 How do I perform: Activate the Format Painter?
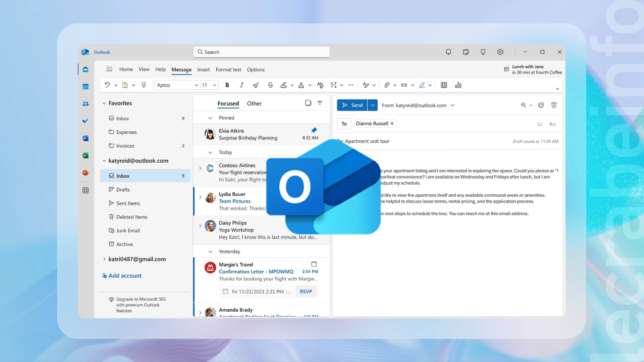click(144, 85)
